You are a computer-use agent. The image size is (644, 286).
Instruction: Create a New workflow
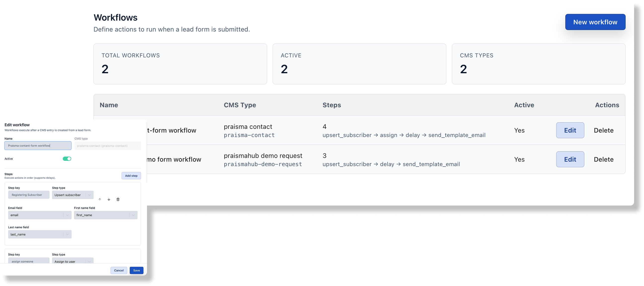[595, 22]
